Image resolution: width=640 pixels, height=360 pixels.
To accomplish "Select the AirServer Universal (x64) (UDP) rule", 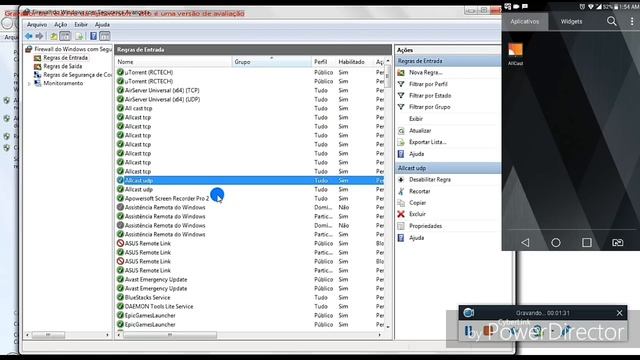I will click(162, 99).
